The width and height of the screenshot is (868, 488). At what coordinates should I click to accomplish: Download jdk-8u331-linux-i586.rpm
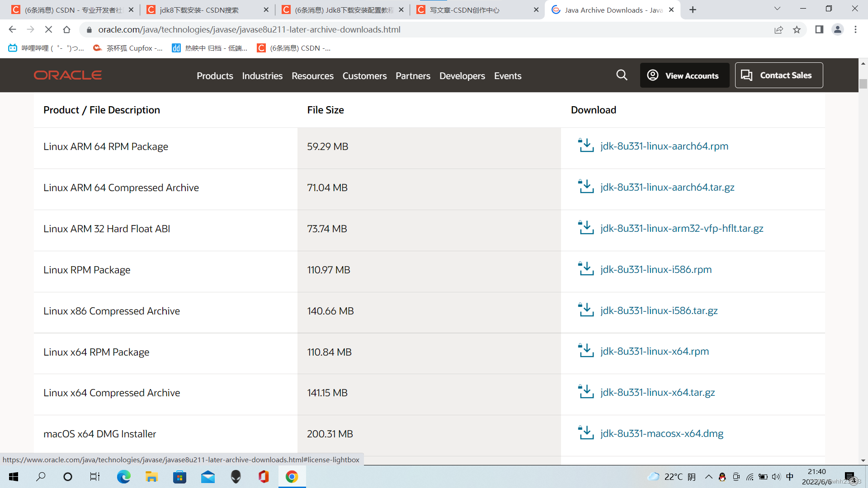tap(656, 269)
